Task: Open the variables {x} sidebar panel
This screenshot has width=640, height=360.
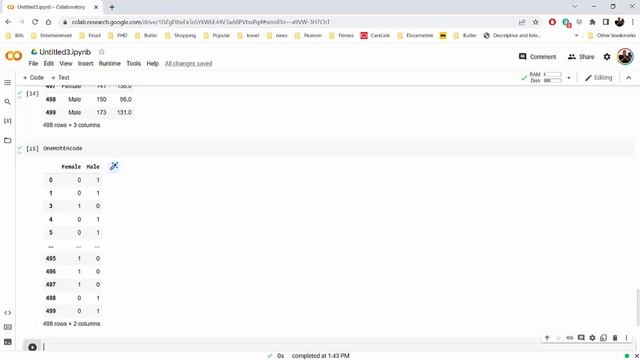Action: click(x=7, y=121)
